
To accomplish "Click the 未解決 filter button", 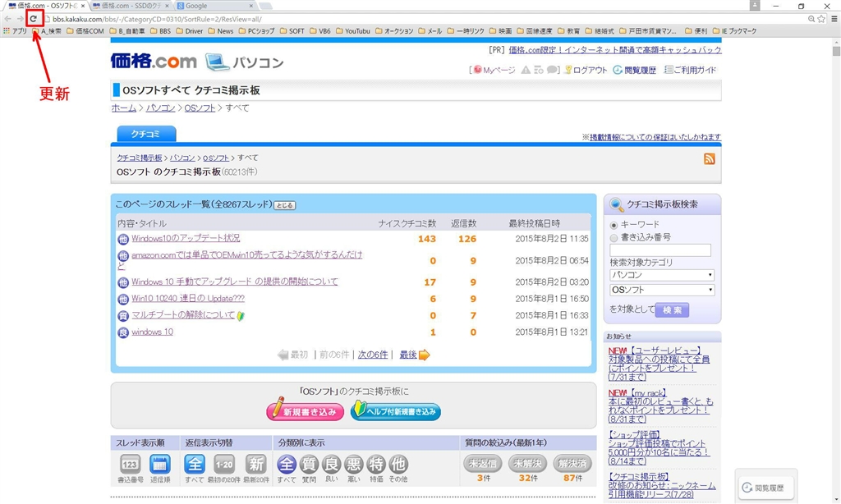I will click(527, 463).
